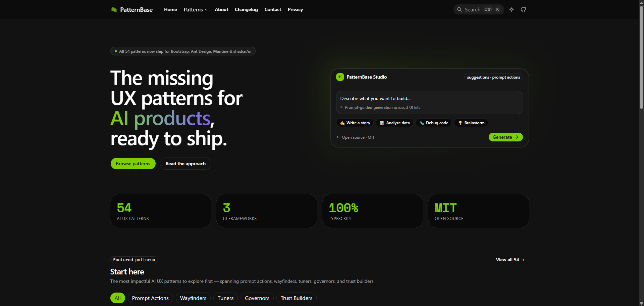The height and width of the screenshot is (306, 644).
Task: Click the 54 AI UX Patterns stat card
Action: click(x=161, y=211)
